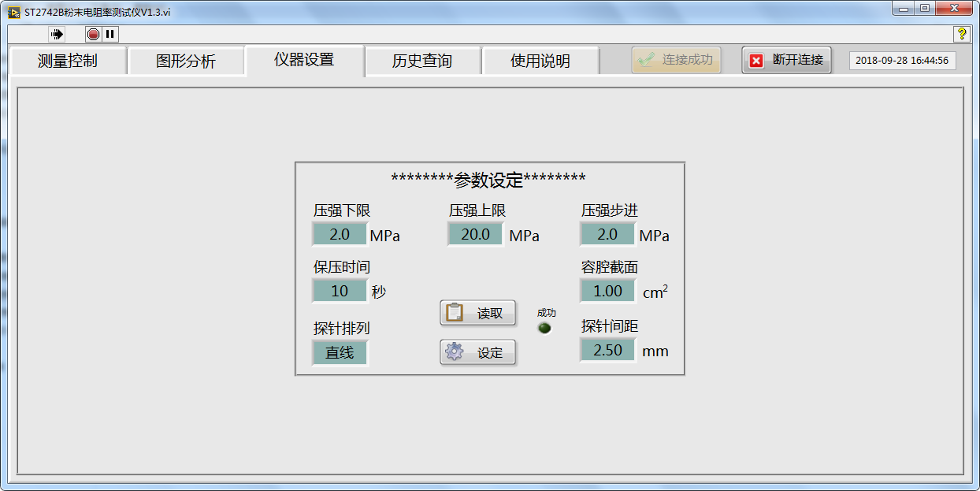Click the 容腔截面 field showing 1.00
Image resolution: width=980 pixels, height=491 pixels.
pos(607,291)
